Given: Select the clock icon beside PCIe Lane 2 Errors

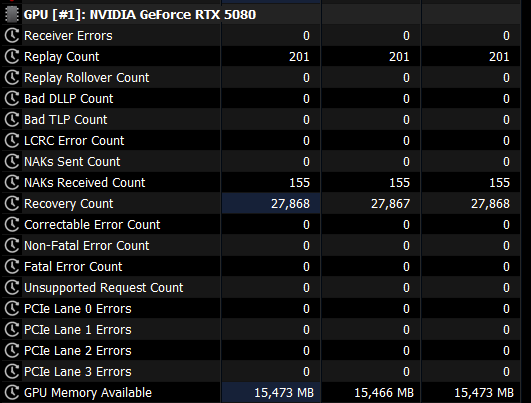Looking at the screenshot, I should pos(12,351).
